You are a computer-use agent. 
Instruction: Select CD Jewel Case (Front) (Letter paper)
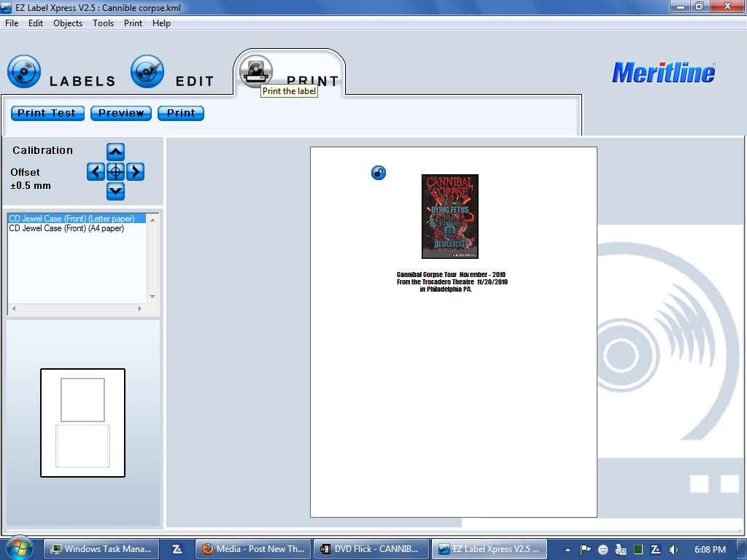[77, 219]
